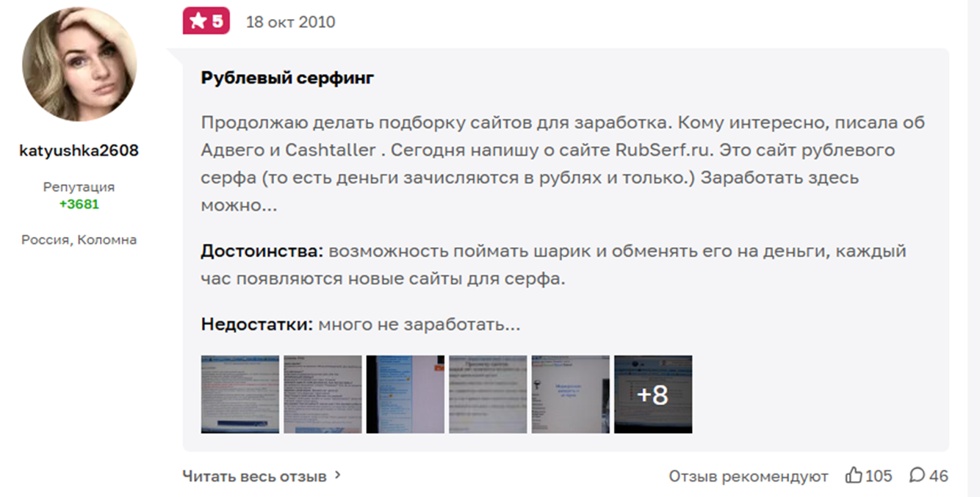Open the third review screenshot thumbnail
The height and width of the screenshot is (497, 980).
(x=406, y=394)
